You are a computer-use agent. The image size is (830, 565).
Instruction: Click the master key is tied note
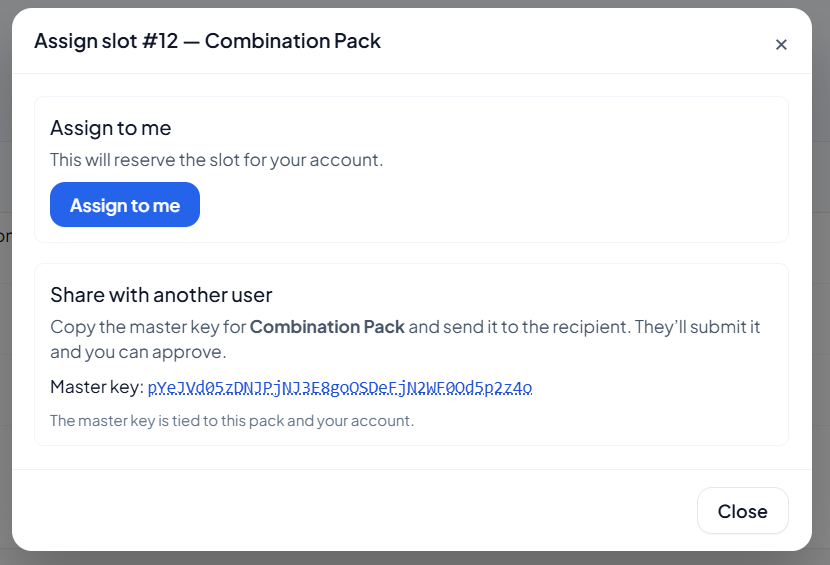[232, 421]
